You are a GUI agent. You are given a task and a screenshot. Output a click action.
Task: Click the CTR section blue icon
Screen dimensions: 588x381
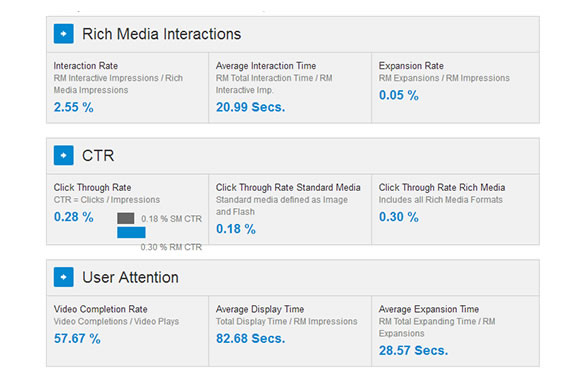[x=63, y=155]
